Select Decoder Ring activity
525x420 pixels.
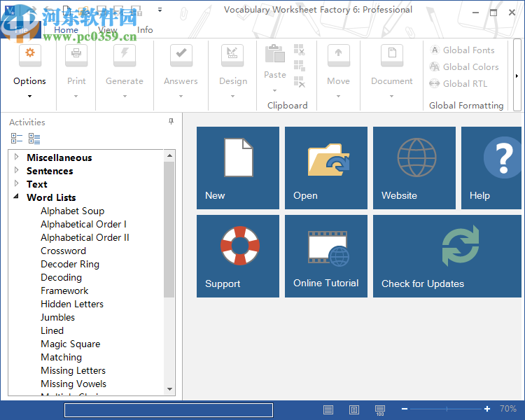(x=70, y=265)
